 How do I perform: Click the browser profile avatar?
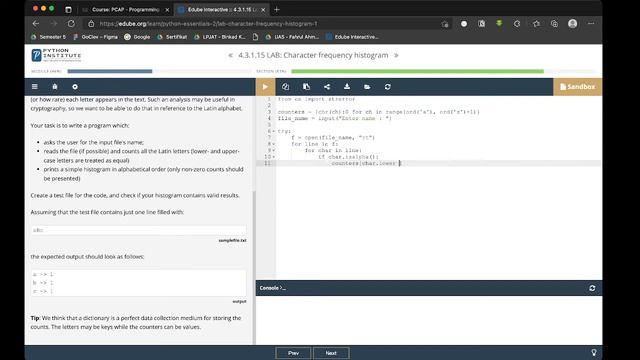point(573,24)
